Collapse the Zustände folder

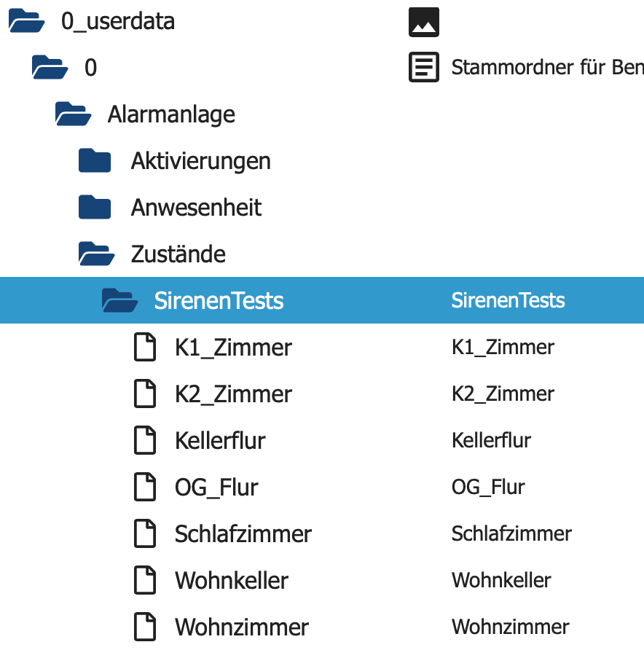coord(96,254)
